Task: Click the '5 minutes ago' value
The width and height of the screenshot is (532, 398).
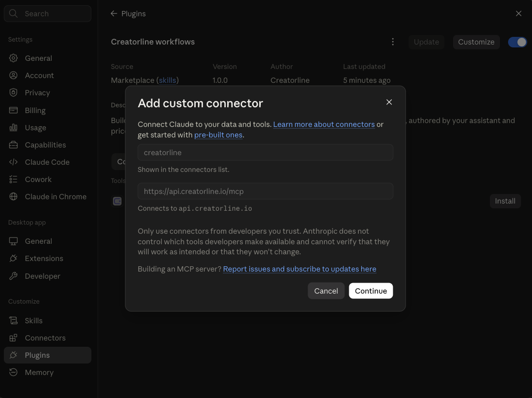Action: tap(366, 80)
